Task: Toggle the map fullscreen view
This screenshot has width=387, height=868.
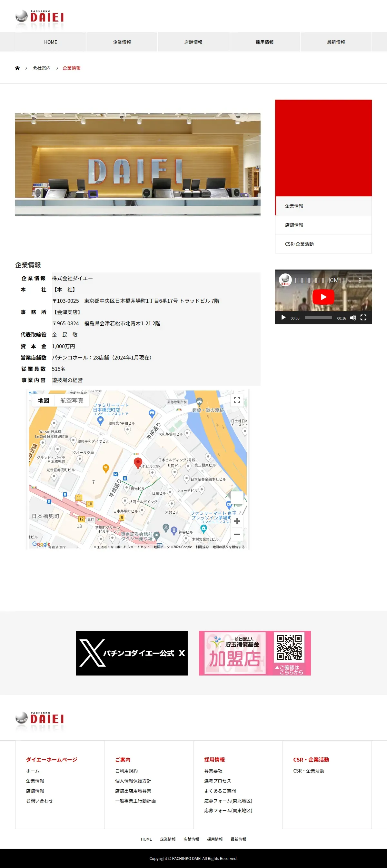Action: (x=237, y=400)
